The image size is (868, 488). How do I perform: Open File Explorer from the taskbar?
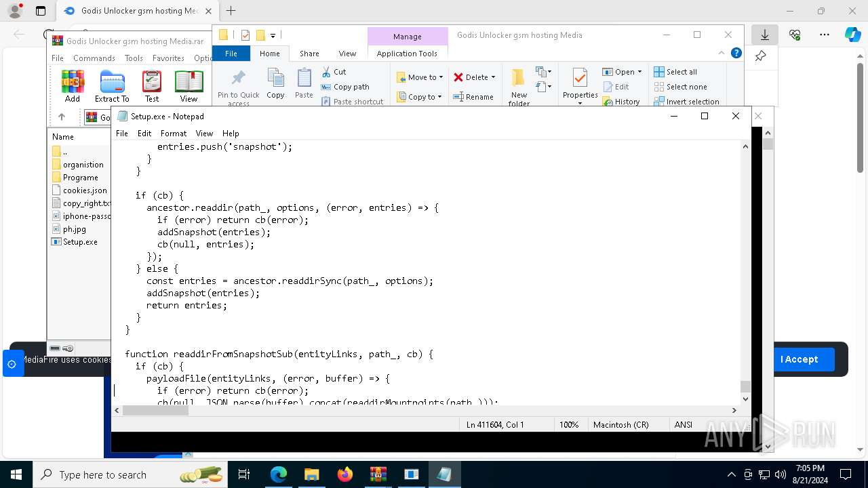coord(312,474)
